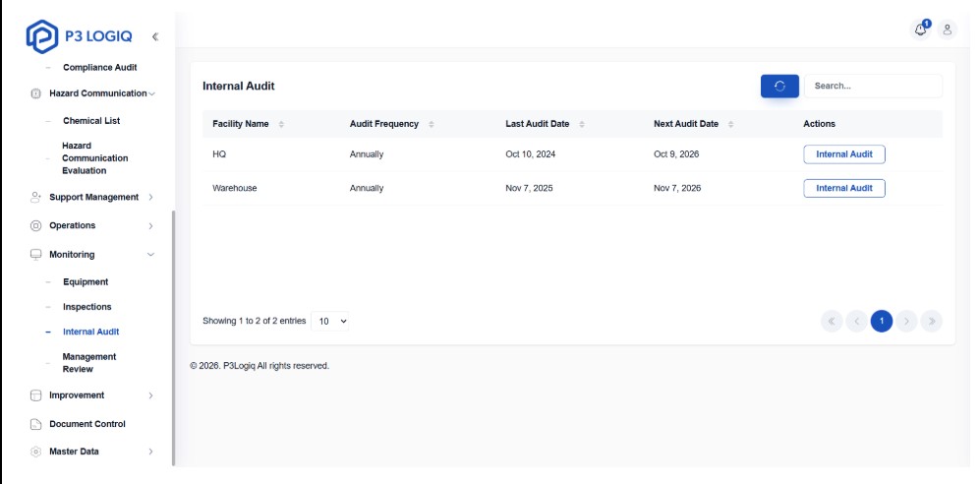
Task: Collapse the sidebar with double-chevron icon
Action: click(x=155, y=37)
